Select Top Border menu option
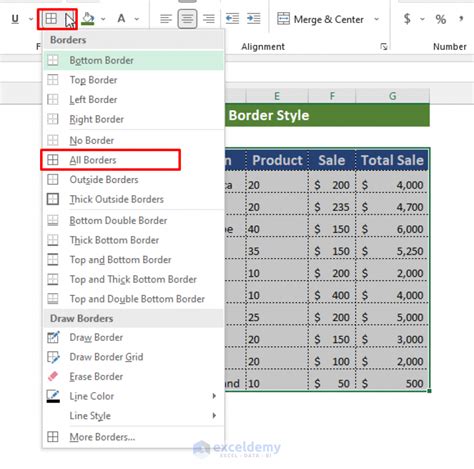This screenshot has width=474, height=469. pos(134,80)
